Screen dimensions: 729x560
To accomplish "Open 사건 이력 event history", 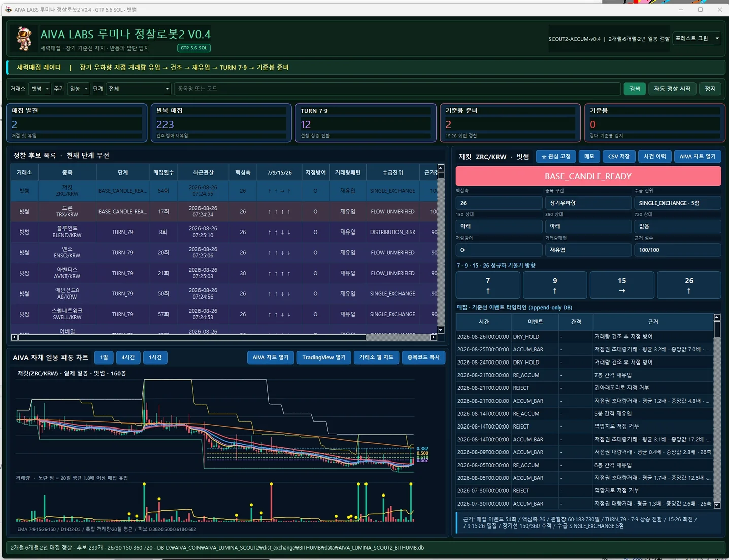I will point(654,156).
